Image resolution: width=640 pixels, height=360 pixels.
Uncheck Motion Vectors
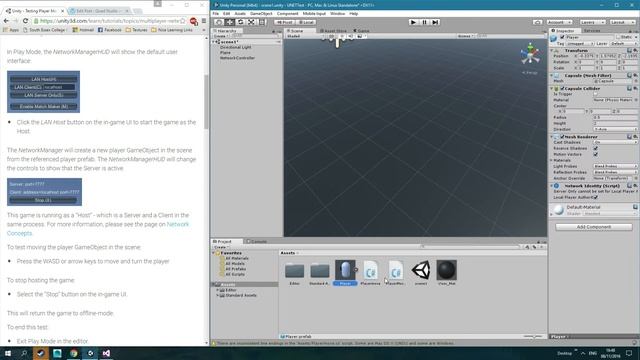[596, 154]
